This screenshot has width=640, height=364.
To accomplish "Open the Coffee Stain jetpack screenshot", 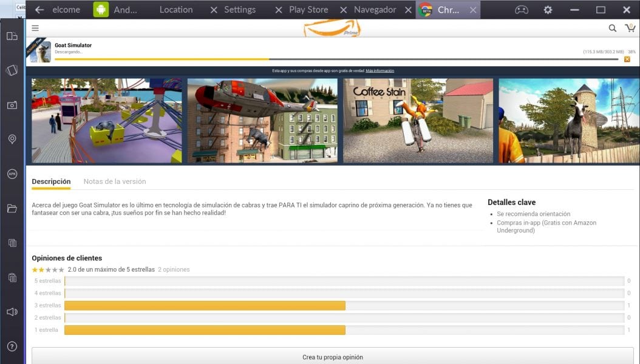I will tap(418, 121).
